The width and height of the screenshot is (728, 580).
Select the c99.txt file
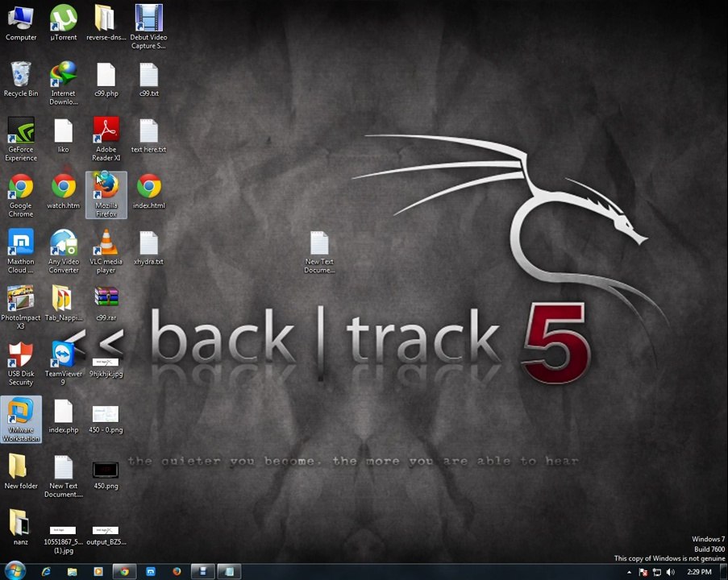[148, 79]
